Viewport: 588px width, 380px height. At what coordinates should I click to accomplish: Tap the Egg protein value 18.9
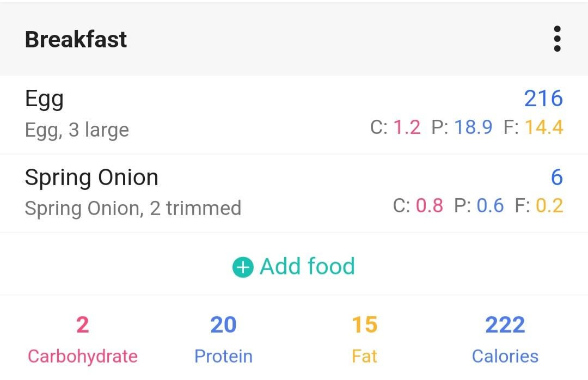click(x=473, y=127)
